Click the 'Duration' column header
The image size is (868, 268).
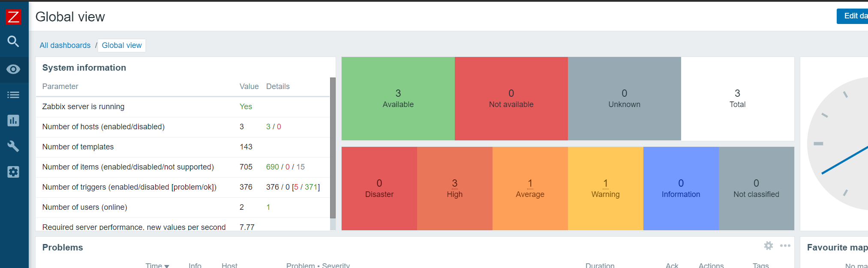coord(600,266)
